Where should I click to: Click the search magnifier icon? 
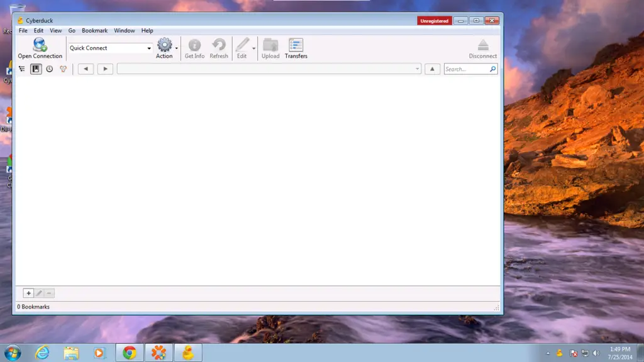[492, 69]
